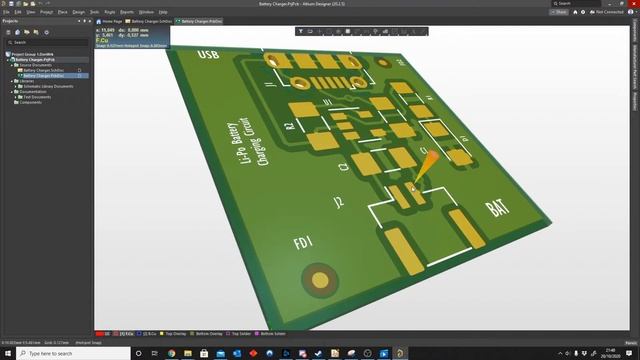The width and height of the screenshot is (640, 360).
Task: Click the folder icon in Projects panel toolbar
Action: (x=27, y=32)
